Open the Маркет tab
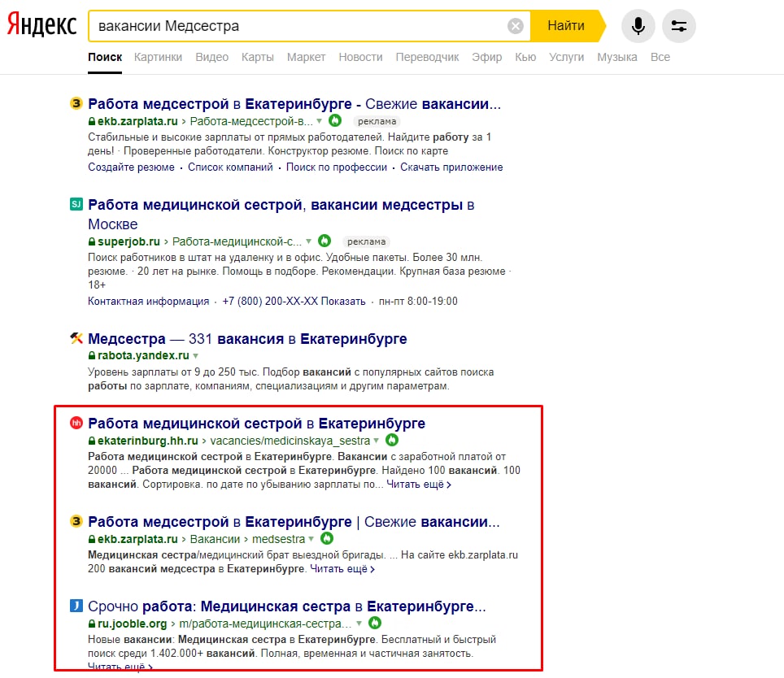This screenshot has width=784, height=678. [x=306, y=57]
